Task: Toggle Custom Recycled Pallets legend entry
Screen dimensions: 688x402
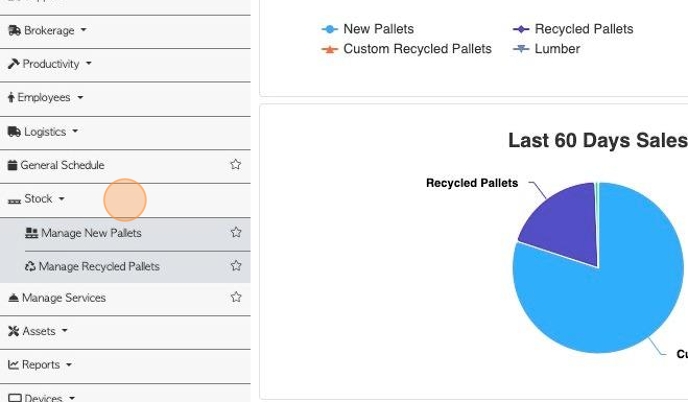Action: [x=406, y=49]
